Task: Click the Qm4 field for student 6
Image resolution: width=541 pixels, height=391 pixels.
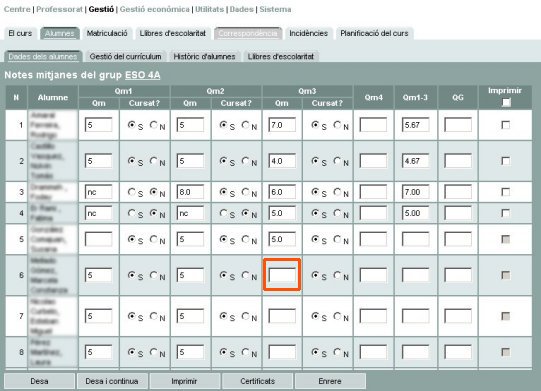Action: tap(373, 275)
